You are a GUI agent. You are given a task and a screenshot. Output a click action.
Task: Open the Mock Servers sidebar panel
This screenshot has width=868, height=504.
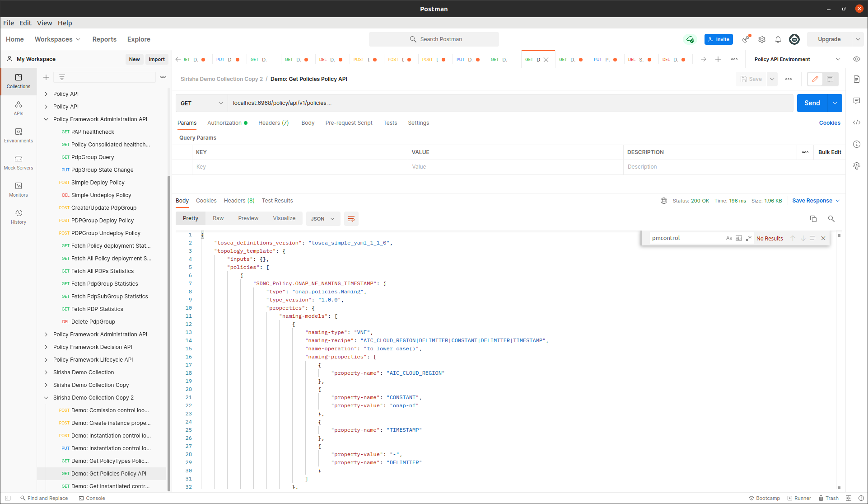(19, 163)
